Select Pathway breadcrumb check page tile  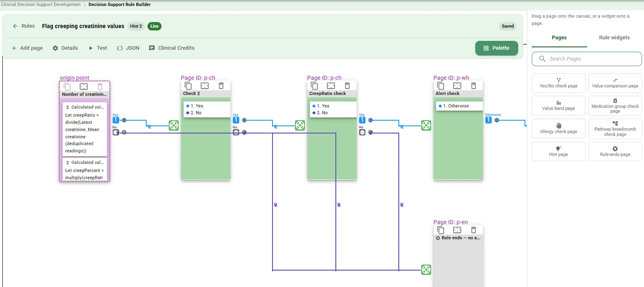click(x=615, y=129)
